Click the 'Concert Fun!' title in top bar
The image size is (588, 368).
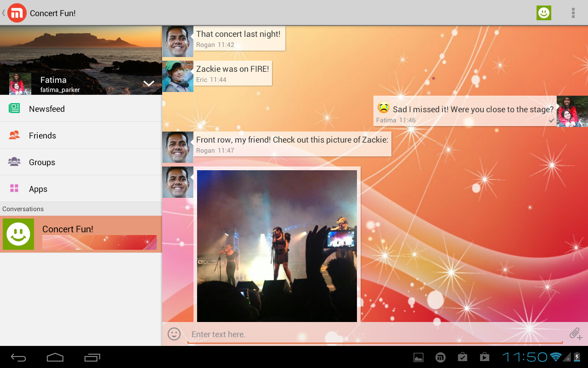(53, 13)
